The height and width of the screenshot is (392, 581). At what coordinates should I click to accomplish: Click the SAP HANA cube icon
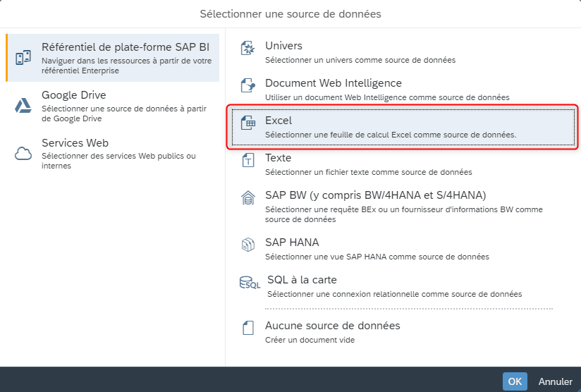[x=248, y=245]
